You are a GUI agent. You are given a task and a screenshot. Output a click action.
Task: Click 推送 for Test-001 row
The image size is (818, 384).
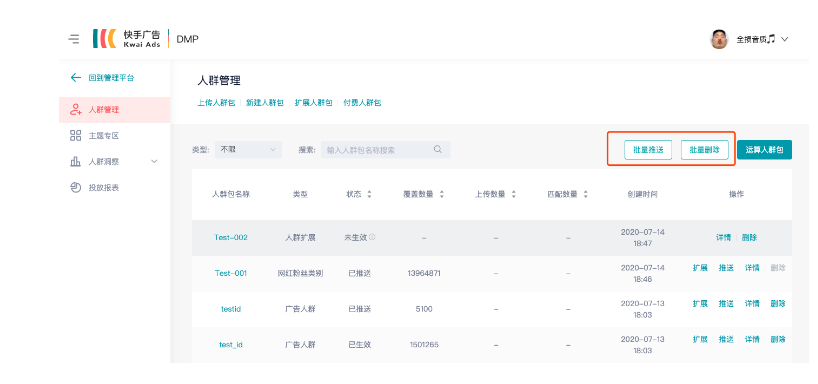click(726, 268)
